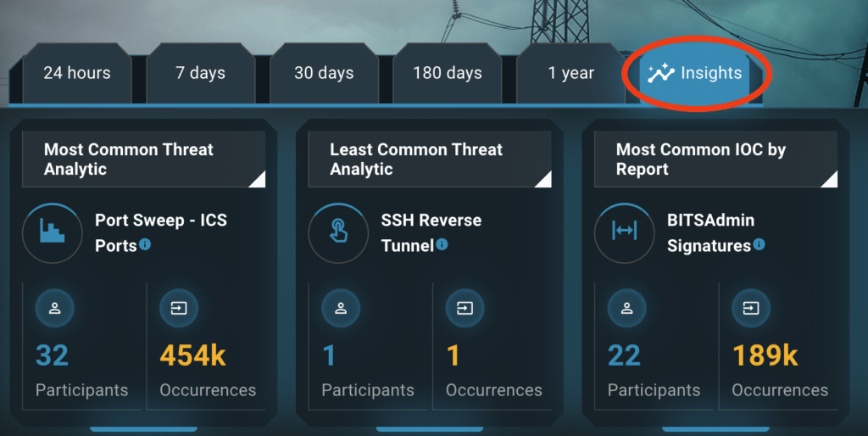868x436 pixels.
Task: Click the 189k occurrences value
Action: [765, 355]
